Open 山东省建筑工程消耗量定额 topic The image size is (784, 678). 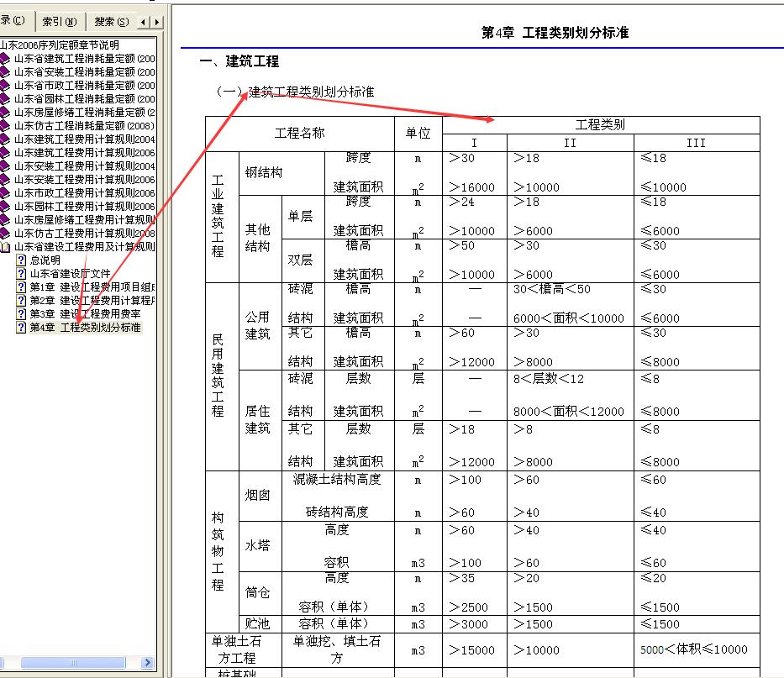(x=85, y=59)
